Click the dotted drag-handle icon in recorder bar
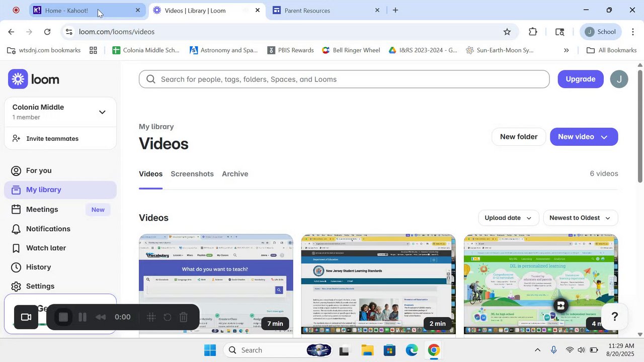The height and width of the screenshot is (362, 644). tap(151, 317)
